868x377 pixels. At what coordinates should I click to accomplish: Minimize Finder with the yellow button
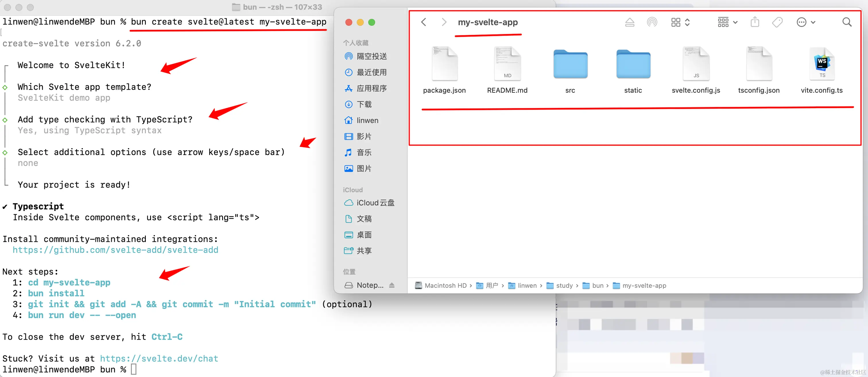pyautogui.click(x=360, y=22)
